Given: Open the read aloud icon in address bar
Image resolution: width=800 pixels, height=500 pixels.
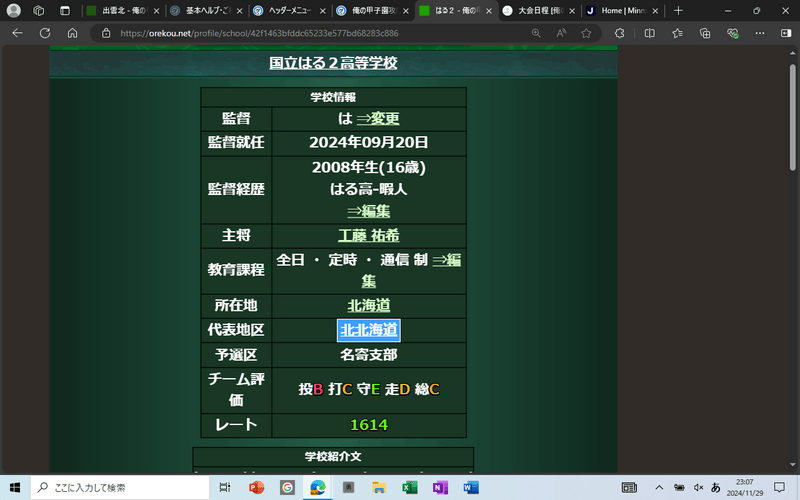Looking at the screenshot, I should (x=561, y=32).
